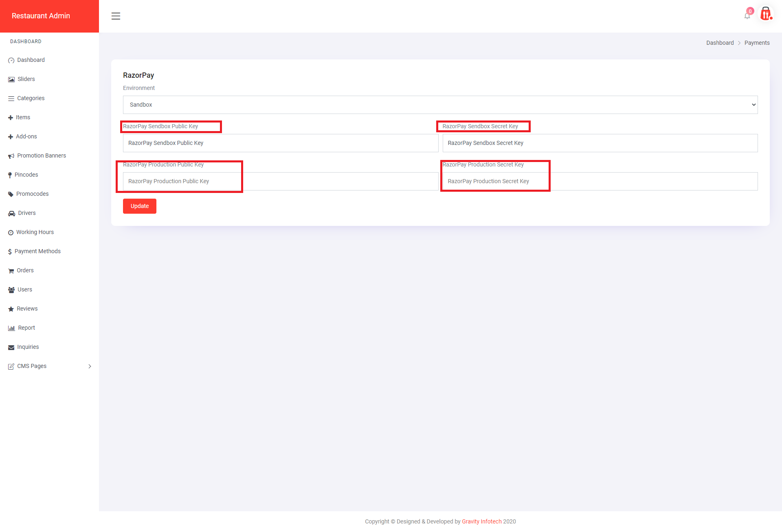Click the Drivers car icon in sidebar
Image resolution: width=782 pixels, height=532 pixels.
click(11, 213)
